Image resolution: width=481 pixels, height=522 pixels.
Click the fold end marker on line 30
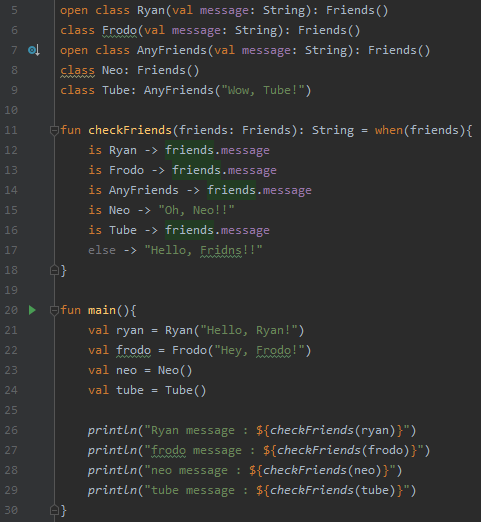[54, 510]
